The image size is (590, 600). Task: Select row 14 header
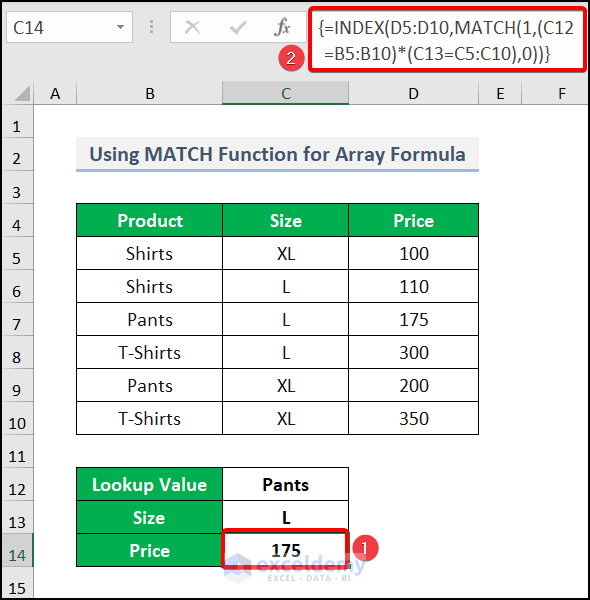[18, 550]
